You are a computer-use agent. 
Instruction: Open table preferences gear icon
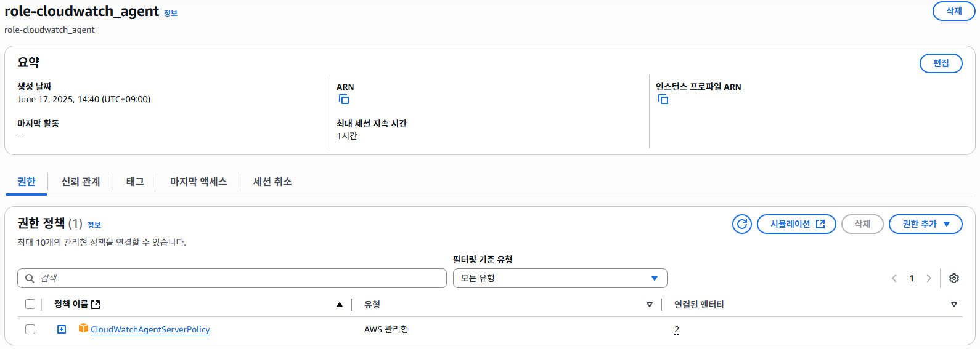pos(954,278)
